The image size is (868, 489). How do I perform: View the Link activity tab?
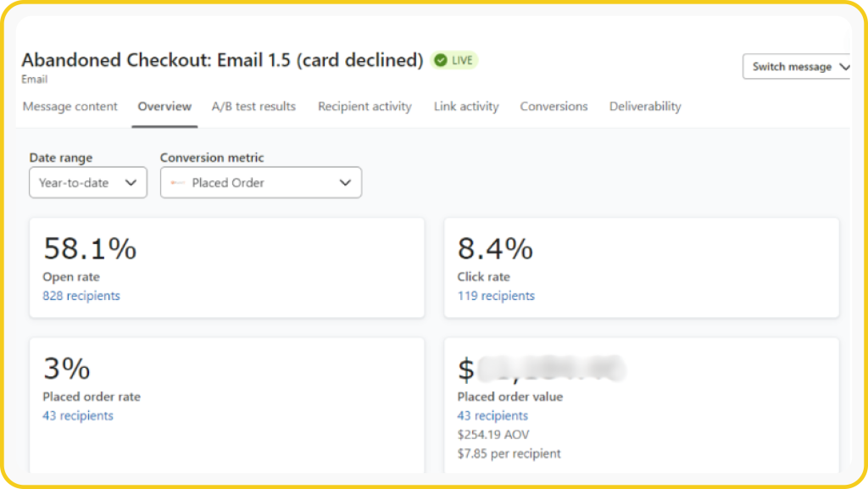click(x=466, y=107)
